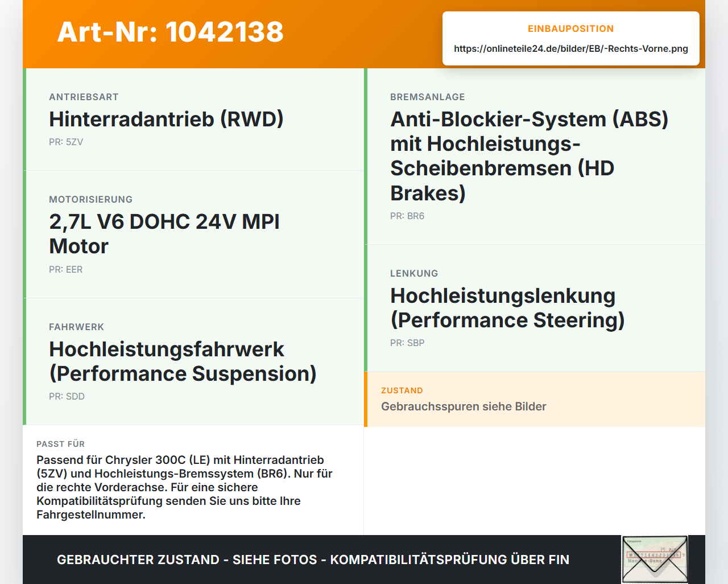This screenshot has width=728, height=584.
Task: Select 'Hinterradantrieb (RWD)' text
Action: (x=166, y=119)
